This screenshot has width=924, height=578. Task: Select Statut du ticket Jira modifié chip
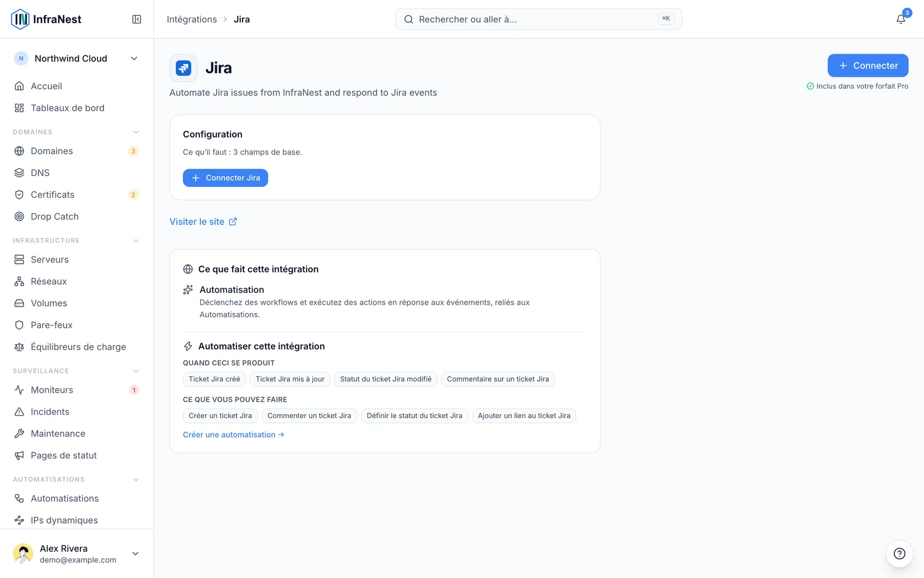386,379
